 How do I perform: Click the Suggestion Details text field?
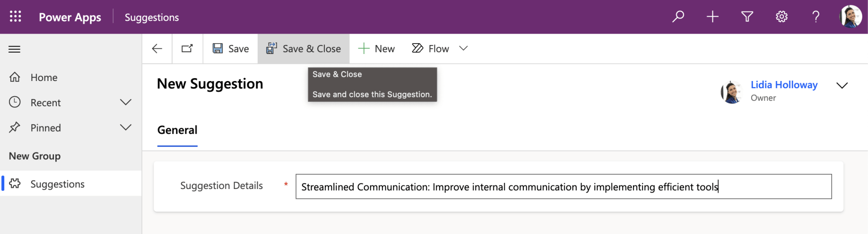(563, 187)
